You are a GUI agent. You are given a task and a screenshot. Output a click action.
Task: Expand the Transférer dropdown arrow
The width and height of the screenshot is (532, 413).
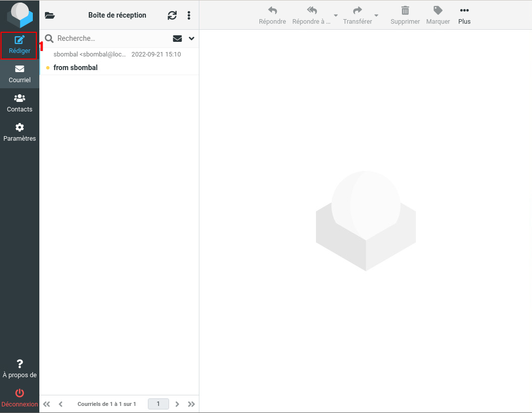376,16
